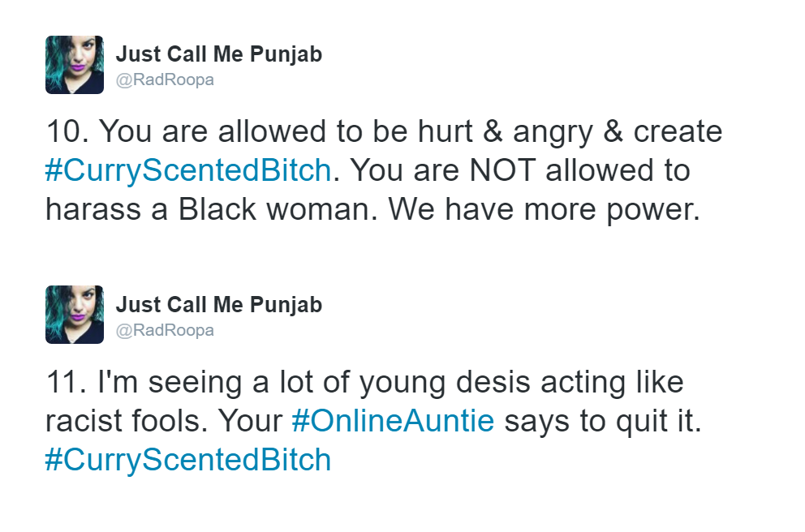
Task: Click 'hurt & angry & create' text
Action: coord(570,132)
